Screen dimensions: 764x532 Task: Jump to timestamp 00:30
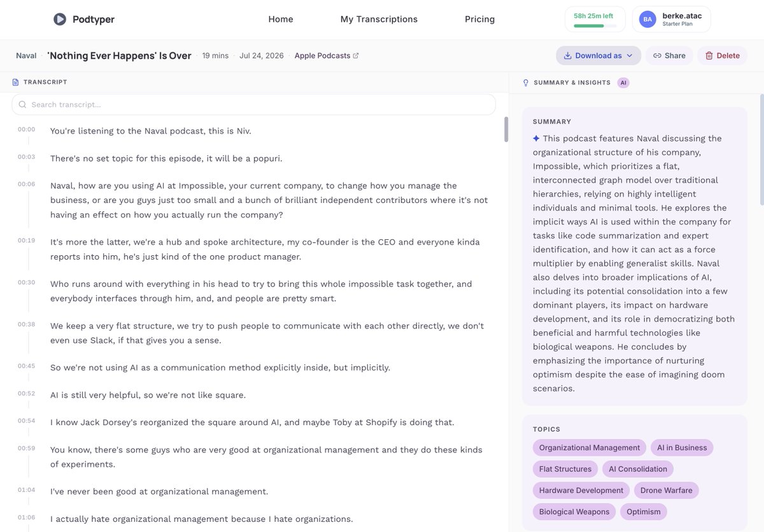[26, 283]
